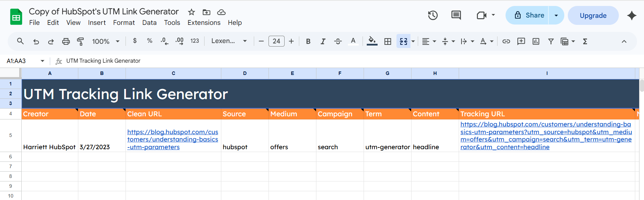Edit the font size field 24
The height and width of the screenshot is (200, 644).
tap(276, 41)
